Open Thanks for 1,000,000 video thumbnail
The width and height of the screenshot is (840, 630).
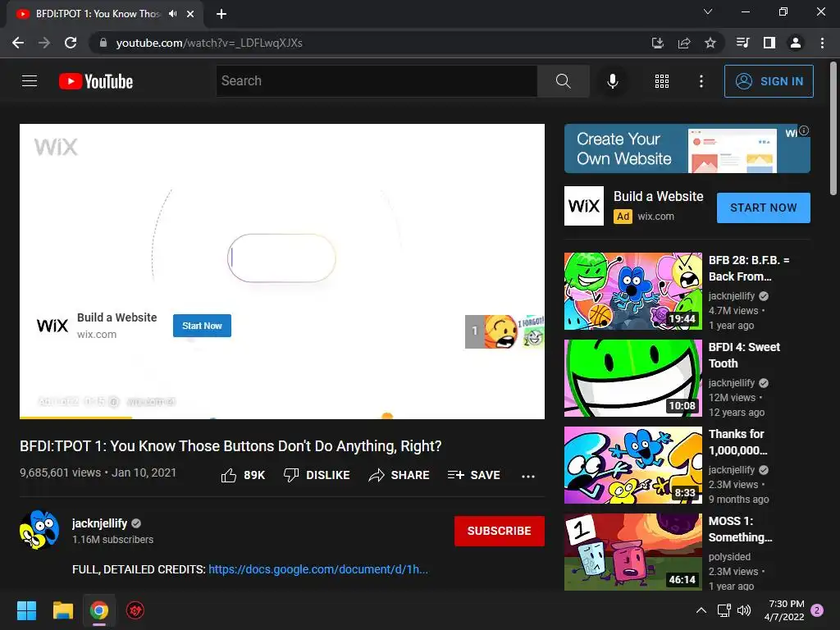632,465
